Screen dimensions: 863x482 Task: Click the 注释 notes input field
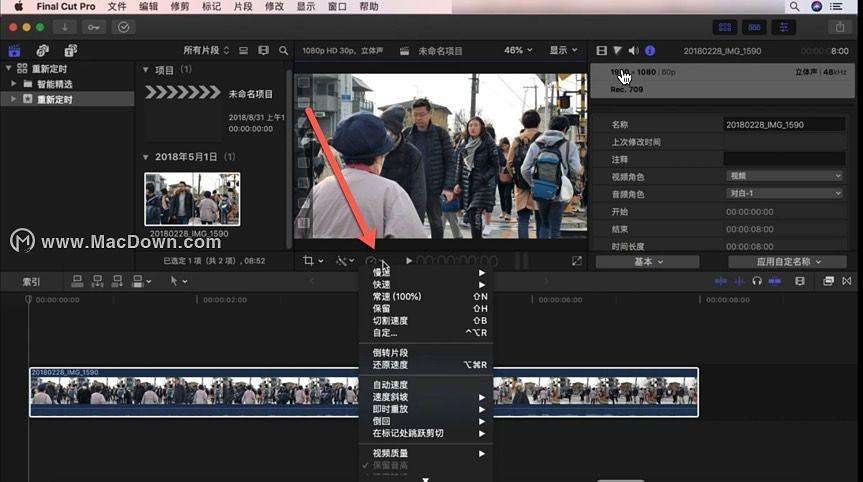[784, 159]
